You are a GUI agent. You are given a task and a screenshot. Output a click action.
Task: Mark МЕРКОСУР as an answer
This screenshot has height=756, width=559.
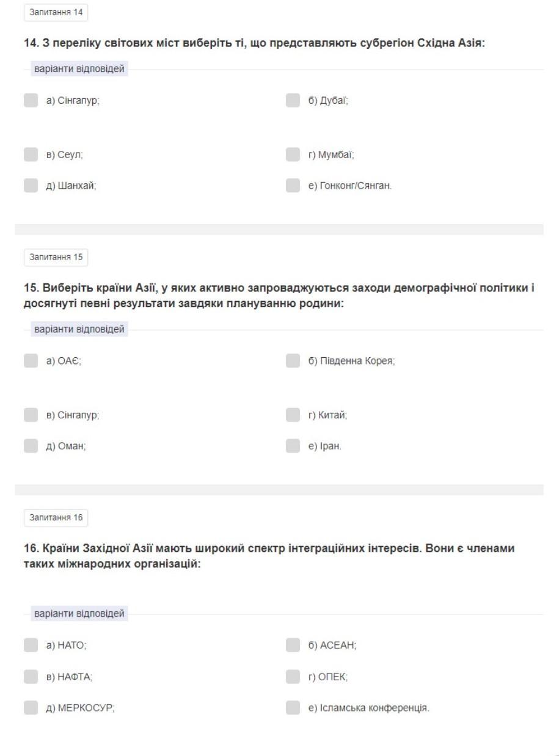(31, 708)
